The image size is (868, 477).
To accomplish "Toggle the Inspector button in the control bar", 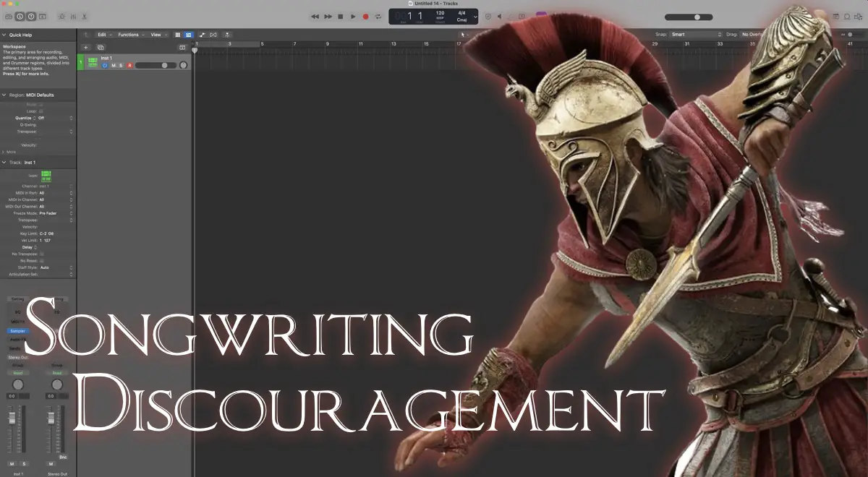I will (20, 16).
